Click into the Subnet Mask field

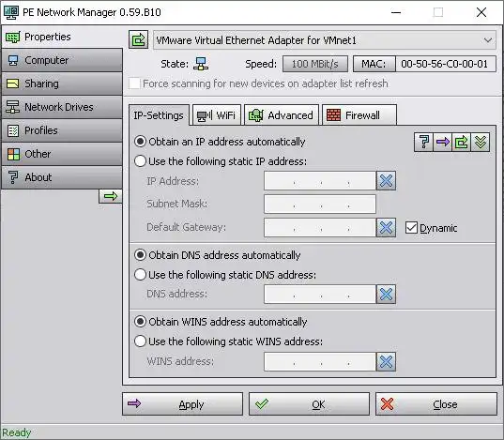point(320,204)
